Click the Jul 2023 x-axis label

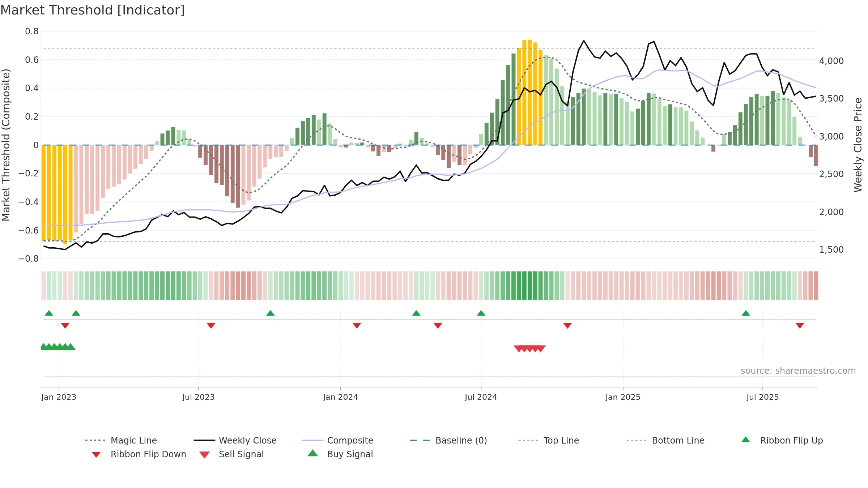[198, 397]
